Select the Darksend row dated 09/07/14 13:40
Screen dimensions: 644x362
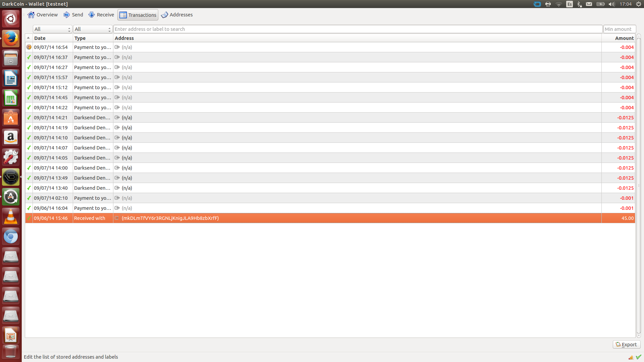[x=330, y=188]
